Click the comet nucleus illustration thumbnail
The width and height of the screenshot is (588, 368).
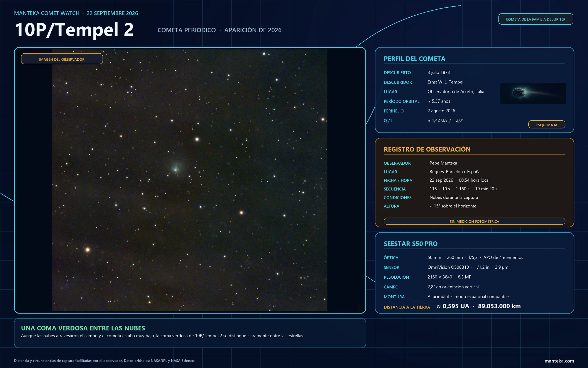click(533, 93)
